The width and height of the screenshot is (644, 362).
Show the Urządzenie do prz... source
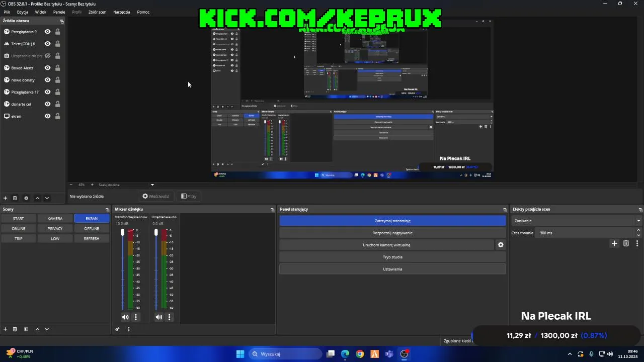tap(47, 56)
